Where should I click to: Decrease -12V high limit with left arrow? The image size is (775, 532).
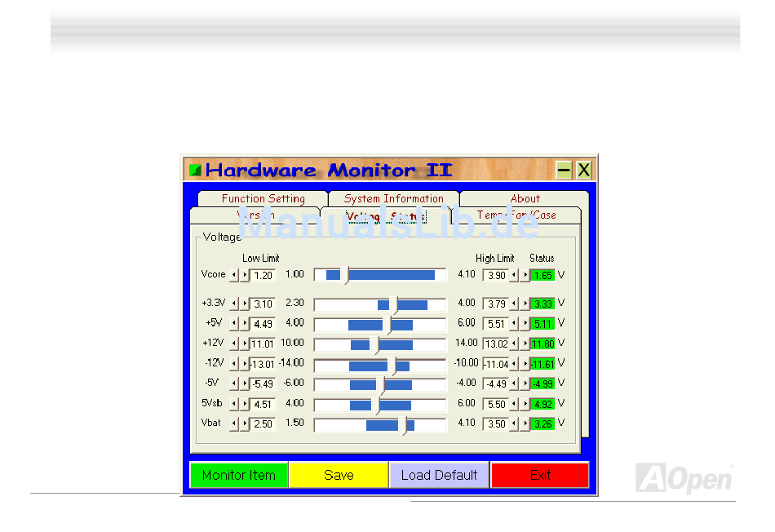tap(514, 363)
